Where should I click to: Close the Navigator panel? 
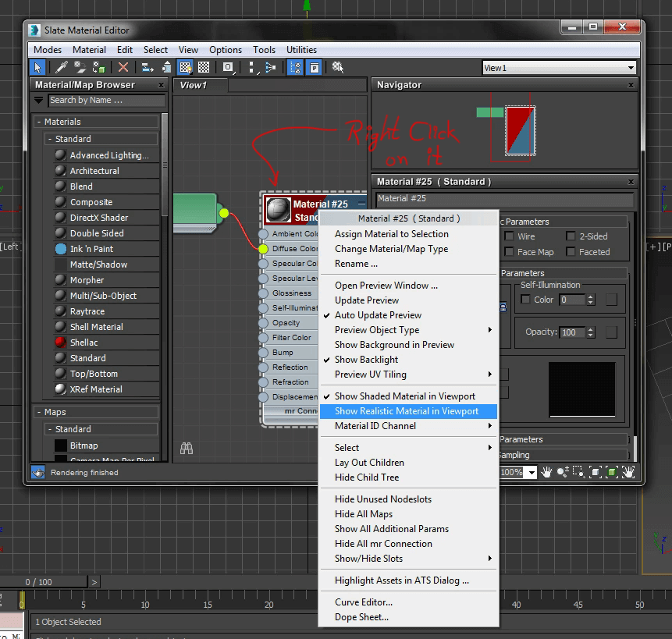coord(631,85)
